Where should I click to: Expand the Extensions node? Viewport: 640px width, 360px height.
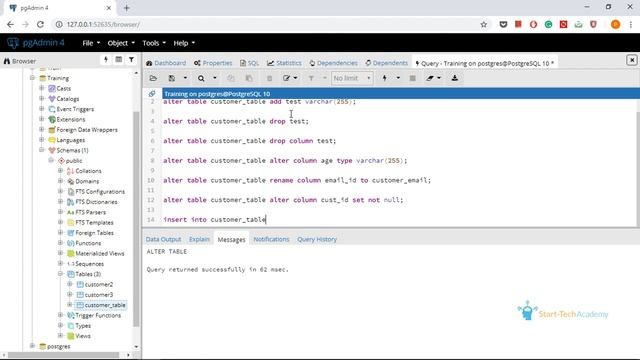coord(42,119)
